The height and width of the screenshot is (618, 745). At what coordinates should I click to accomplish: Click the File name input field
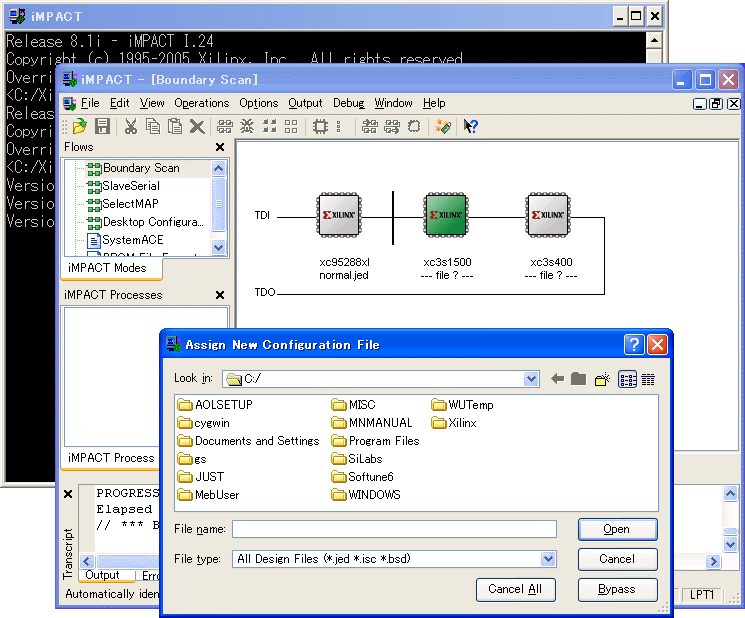[394, 529]
